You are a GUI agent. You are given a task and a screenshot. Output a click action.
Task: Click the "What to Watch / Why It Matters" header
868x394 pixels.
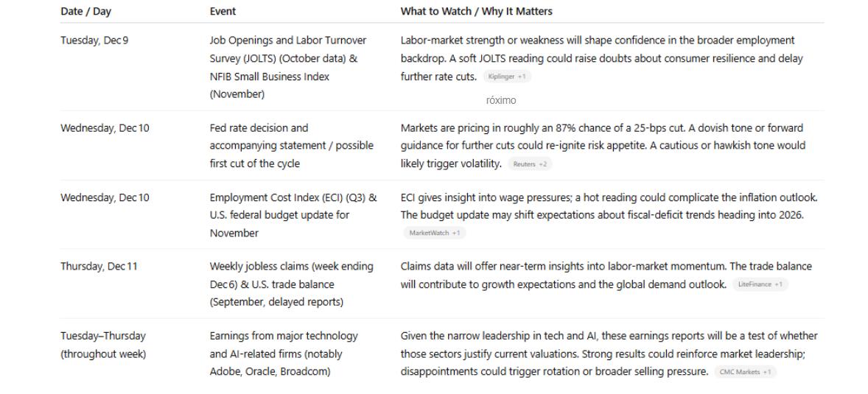click(476, 12)
